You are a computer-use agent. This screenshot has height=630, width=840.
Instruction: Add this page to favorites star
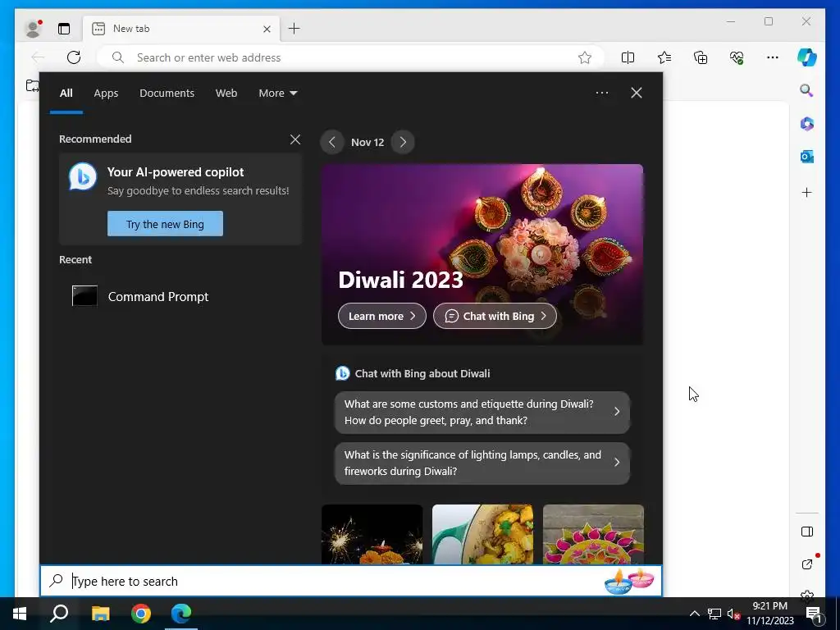tap(584, 57)
